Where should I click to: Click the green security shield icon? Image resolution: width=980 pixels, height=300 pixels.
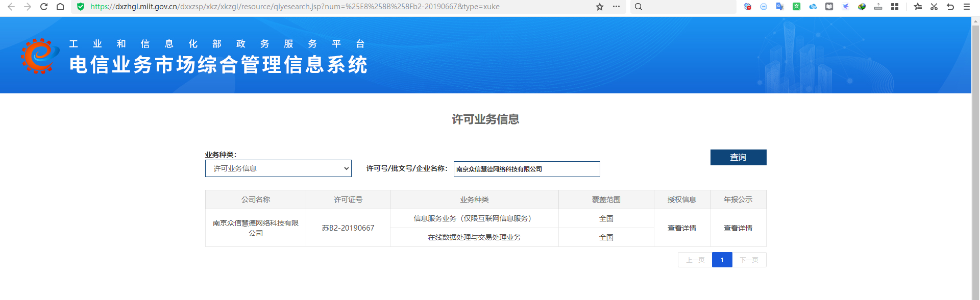(x=80, y=7)
